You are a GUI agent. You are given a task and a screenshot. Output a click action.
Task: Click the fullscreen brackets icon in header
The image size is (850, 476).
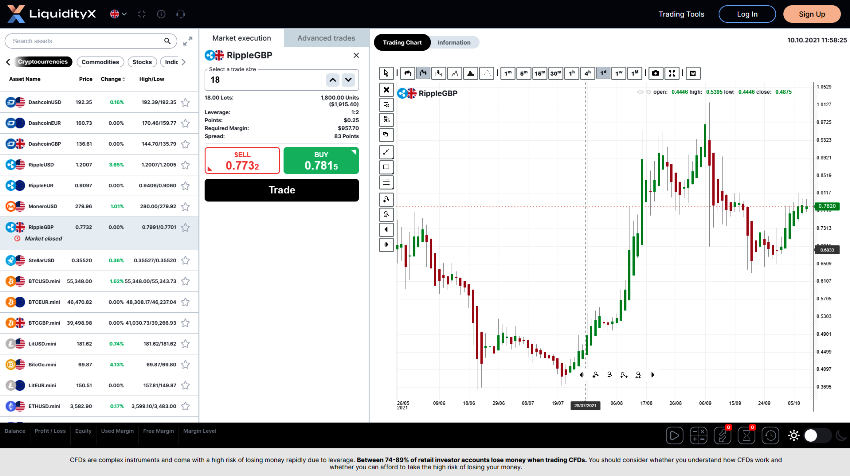pos(141,14)
